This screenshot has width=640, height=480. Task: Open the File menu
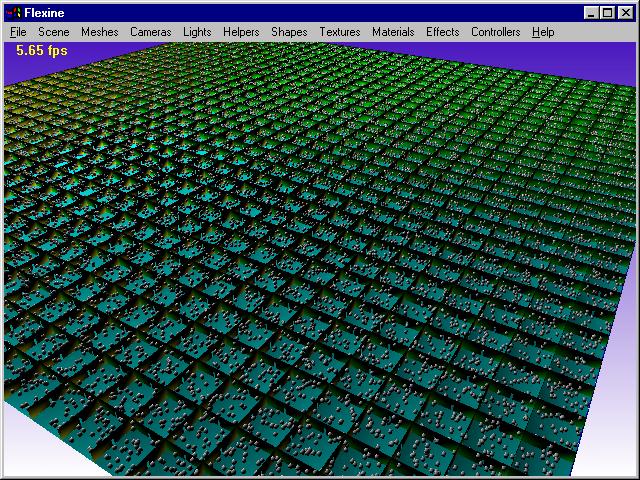coord(18,32)
